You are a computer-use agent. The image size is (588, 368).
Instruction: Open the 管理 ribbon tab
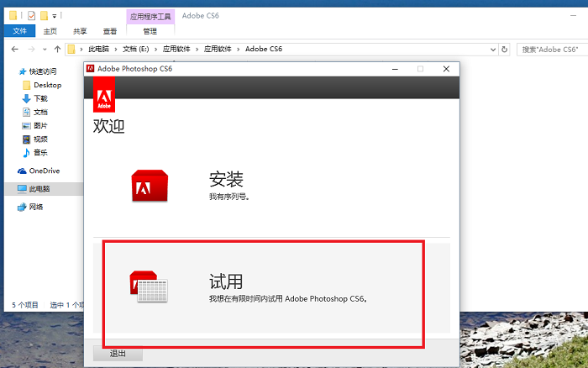(x=150, y=31)
